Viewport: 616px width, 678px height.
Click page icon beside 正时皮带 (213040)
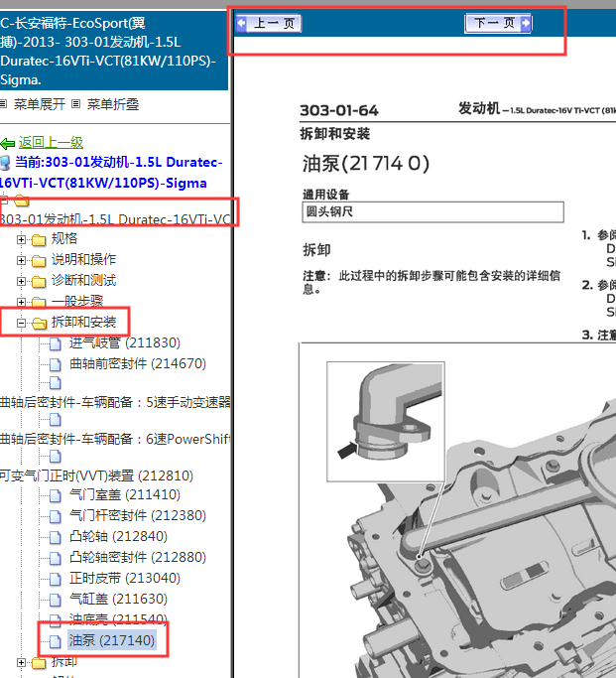(x=55, y=580)
